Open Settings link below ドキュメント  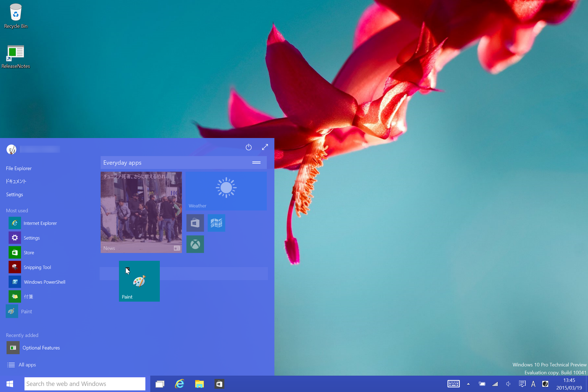click(14, 195)
